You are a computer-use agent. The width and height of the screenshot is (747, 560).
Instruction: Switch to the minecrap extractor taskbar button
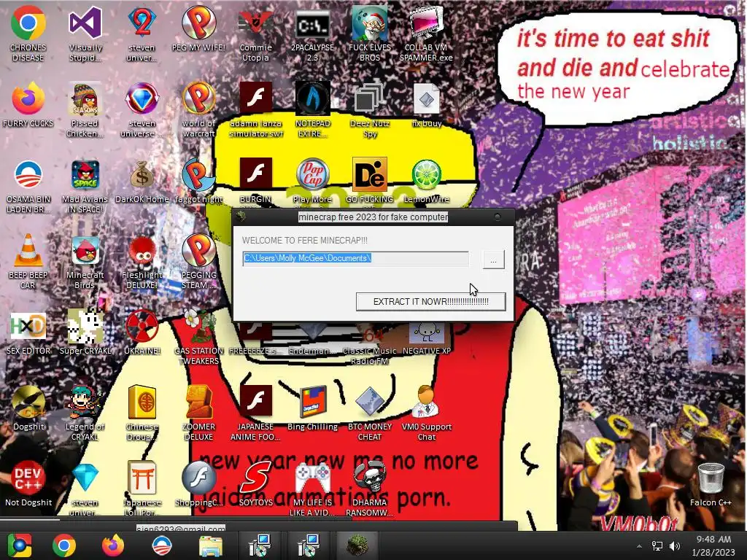tap(357, 545)
